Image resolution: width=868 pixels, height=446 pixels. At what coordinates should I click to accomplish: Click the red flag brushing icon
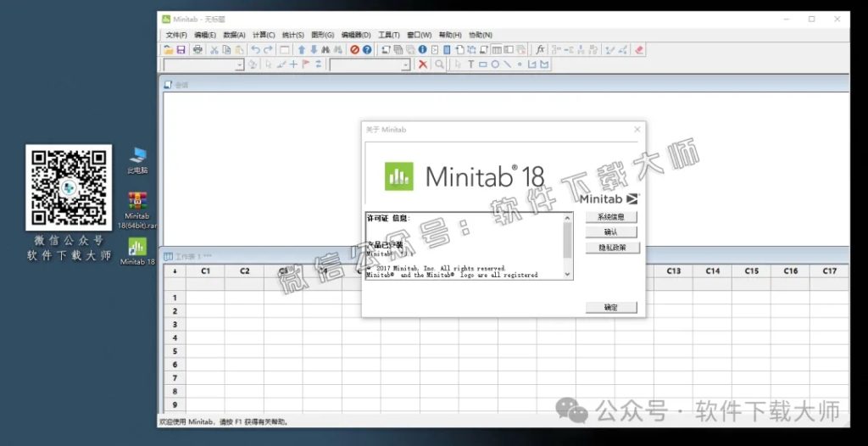coord(305,64)
